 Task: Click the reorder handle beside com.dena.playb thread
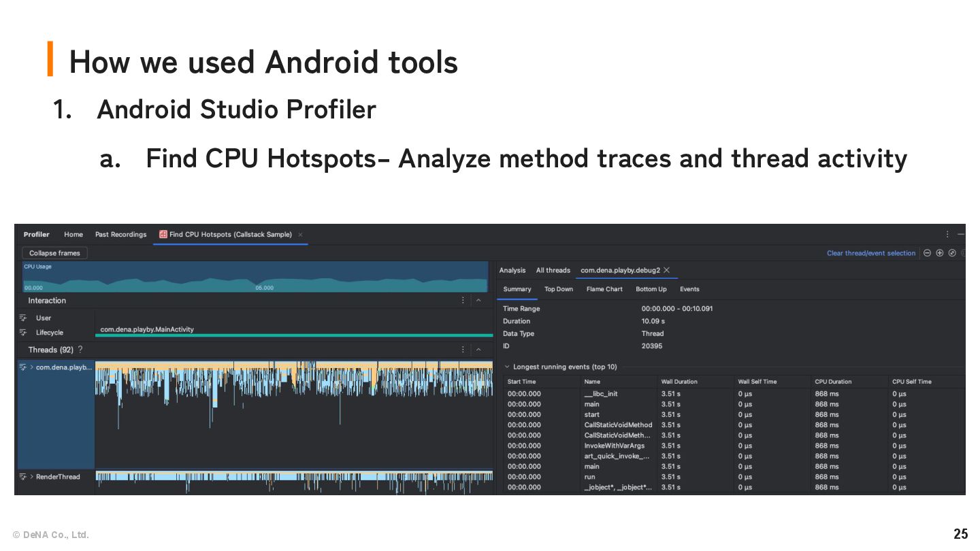23,367
